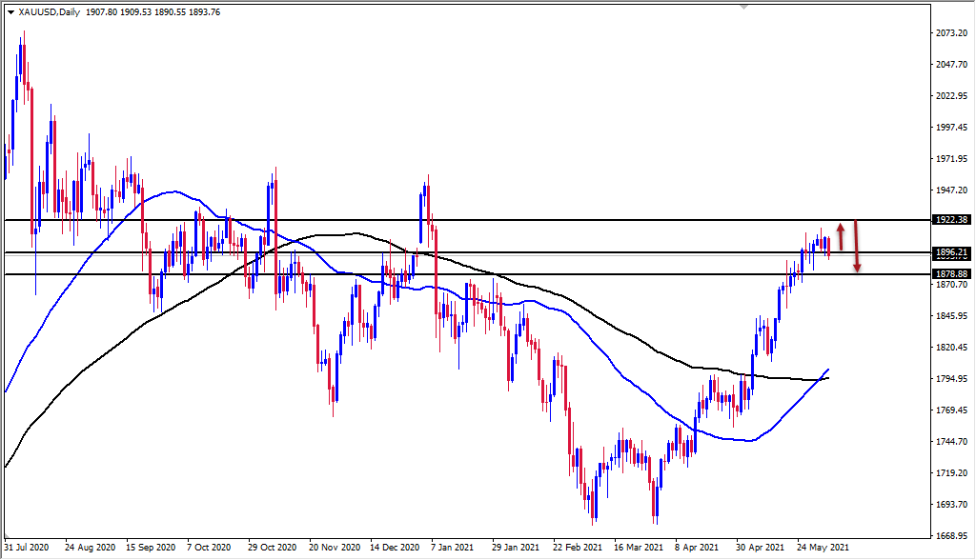This screenshot has width=976, height=560.
Task: Click the 1971.95 price axis value
Action: (x=952, y=159)
